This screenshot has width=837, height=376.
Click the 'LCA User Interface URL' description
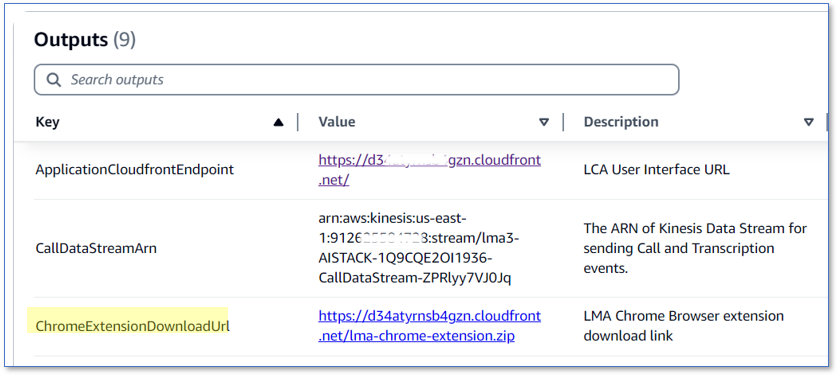pos(657,170)
